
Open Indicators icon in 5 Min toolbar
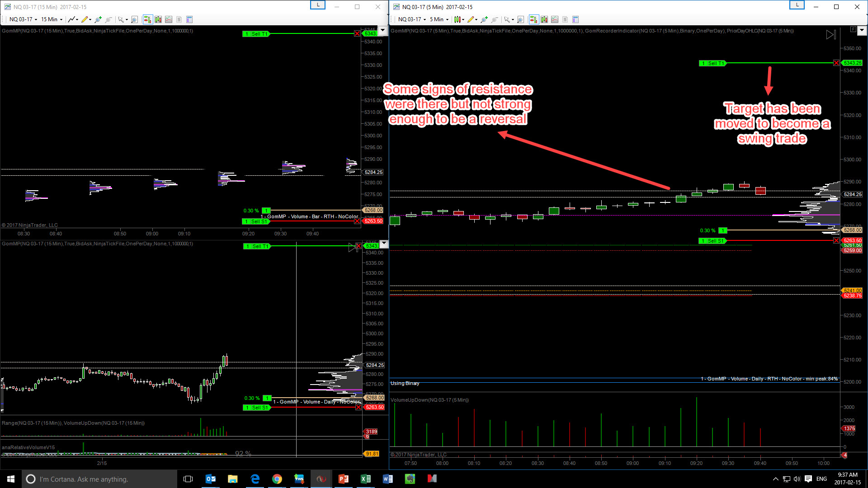point(555,19)
